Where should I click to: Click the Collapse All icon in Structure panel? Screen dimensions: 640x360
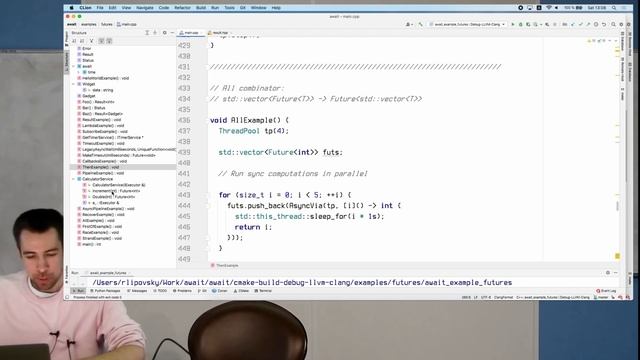(155, 33)
